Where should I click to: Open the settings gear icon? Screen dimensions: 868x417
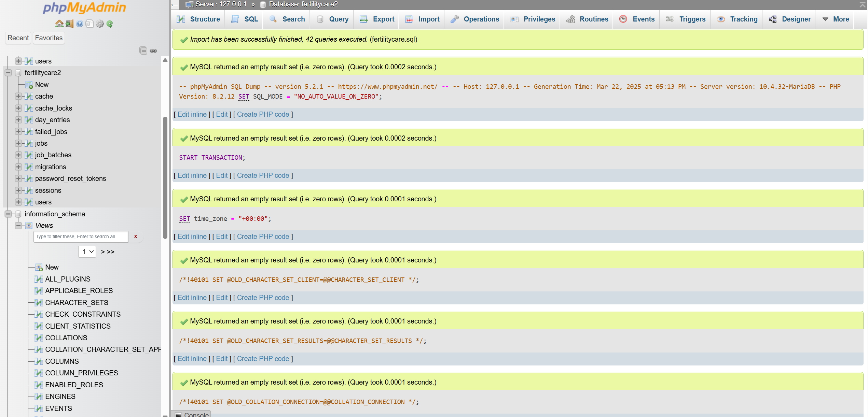100,24
